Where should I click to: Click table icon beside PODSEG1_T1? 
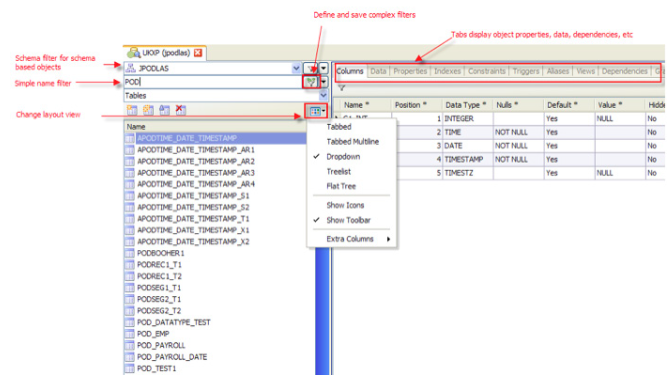129,288
